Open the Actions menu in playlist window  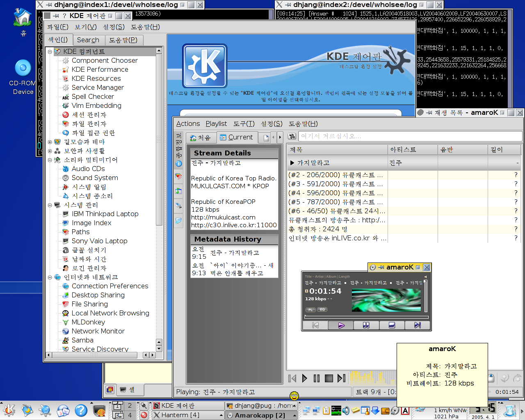[x=188, y=123]
